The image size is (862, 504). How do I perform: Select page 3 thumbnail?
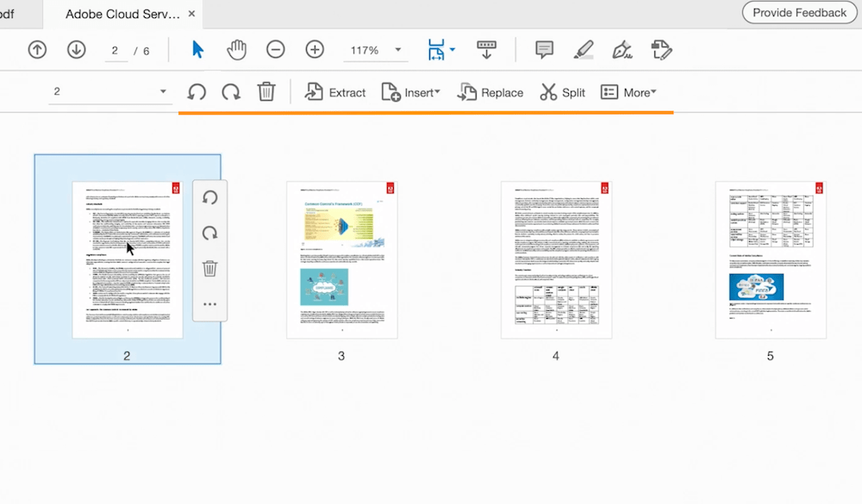click(x=341, y=258)
